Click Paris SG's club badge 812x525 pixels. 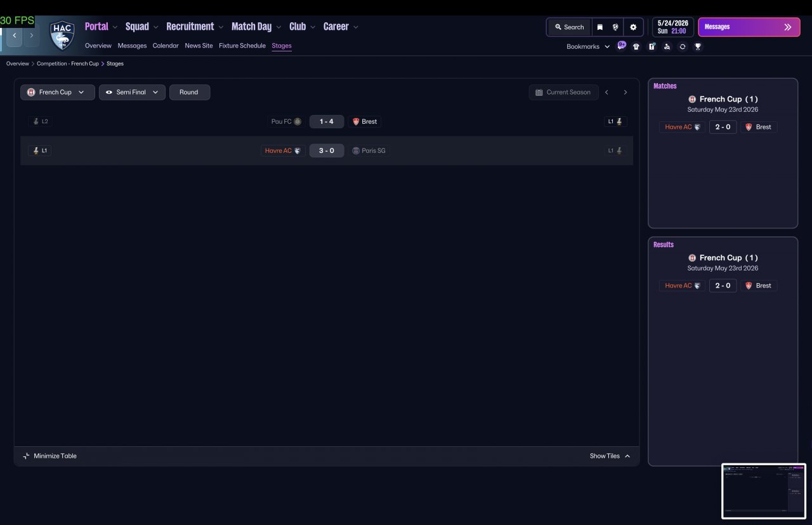356,150
